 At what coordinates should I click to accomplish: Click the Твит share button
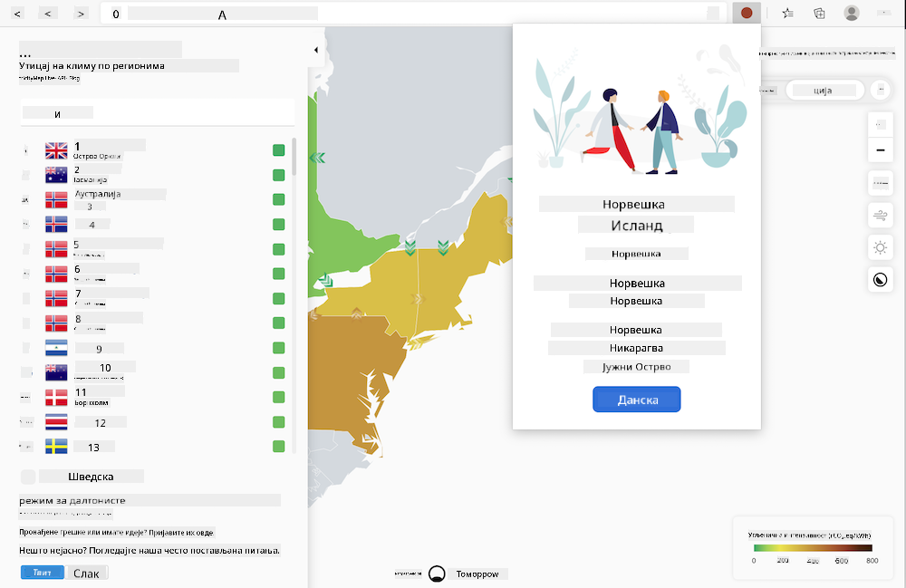coord(43,573)
